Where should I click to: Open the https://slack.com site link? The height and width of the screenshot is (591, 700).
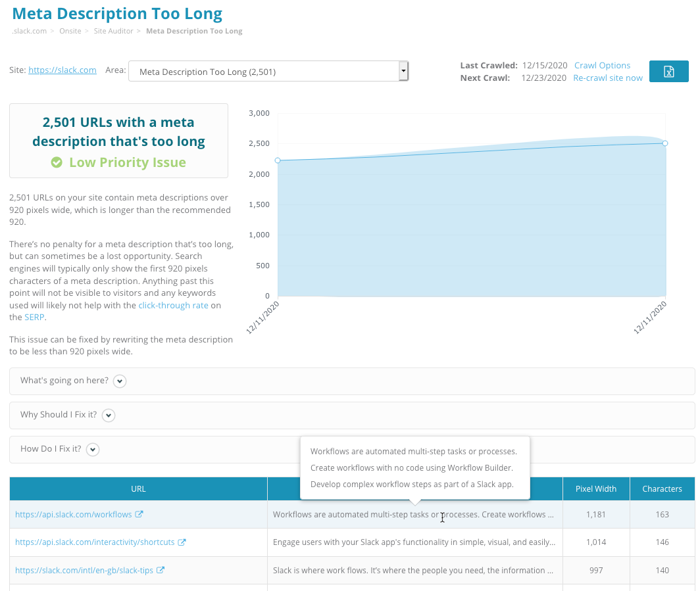63,70
